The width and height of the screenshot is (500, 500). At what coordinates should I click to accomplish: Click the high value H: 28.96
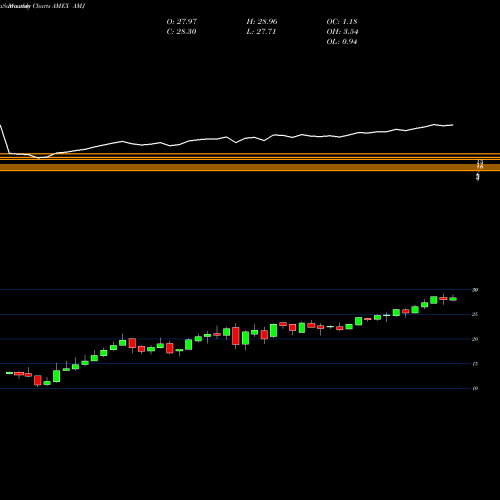tap(262, 22)
